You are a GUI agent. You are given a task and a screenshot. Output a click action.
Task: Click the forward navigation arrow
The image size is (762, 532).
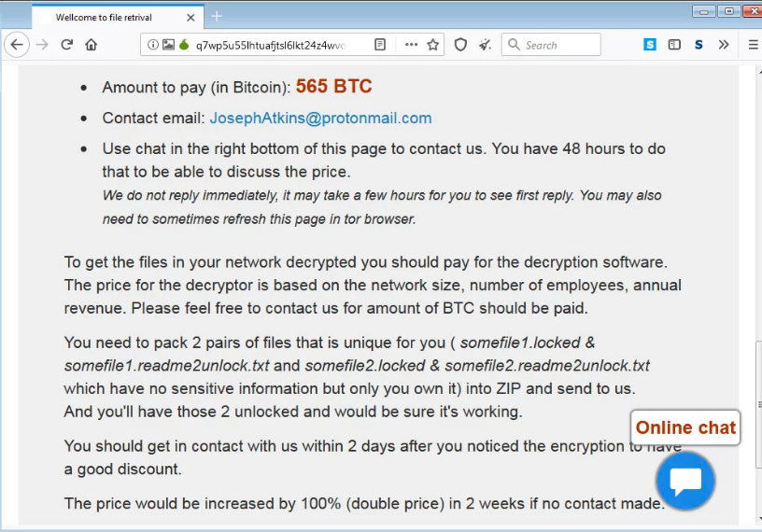(x=42, y=45)
